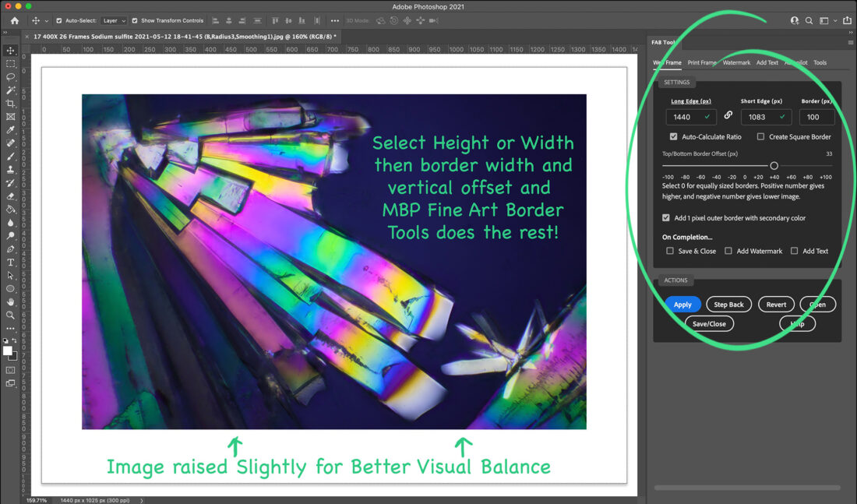Select the Horizontal Type tool
Viewport: 857px width, 504px height.
click(x=11, y=263)
